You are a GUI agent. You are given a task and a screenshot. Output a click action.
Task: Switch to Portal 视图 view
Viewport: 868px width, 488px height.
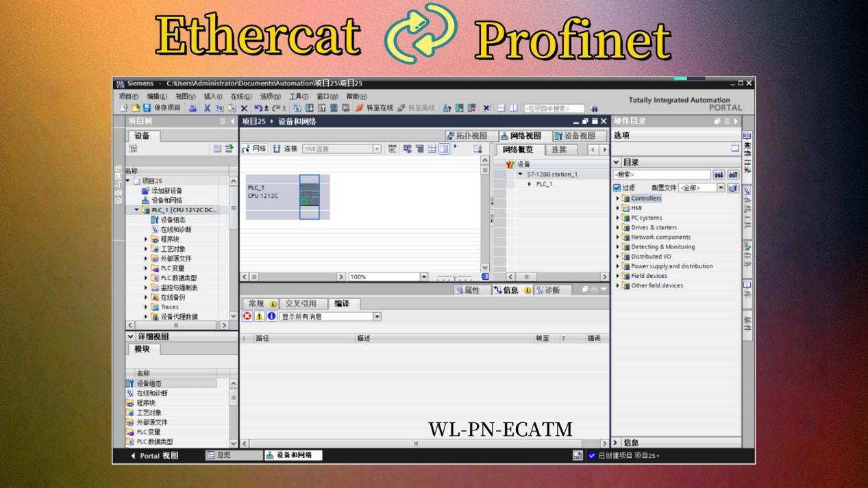click(154, 455)
